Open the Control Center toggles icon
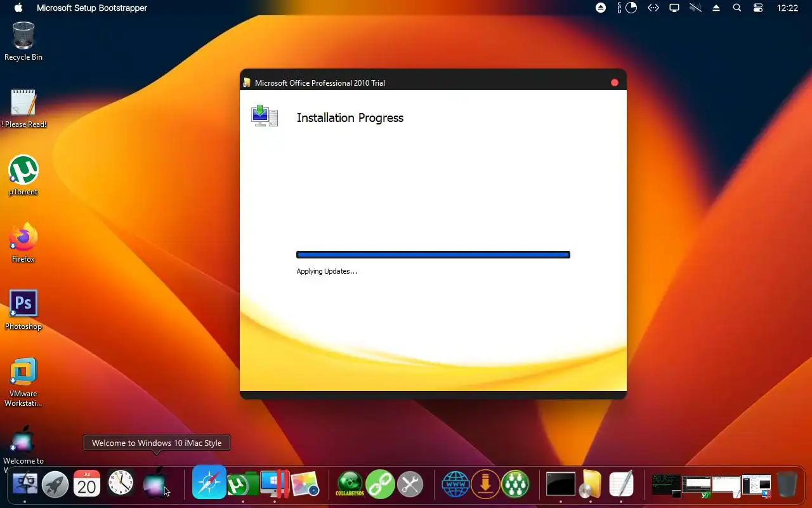 coord(758,8)
